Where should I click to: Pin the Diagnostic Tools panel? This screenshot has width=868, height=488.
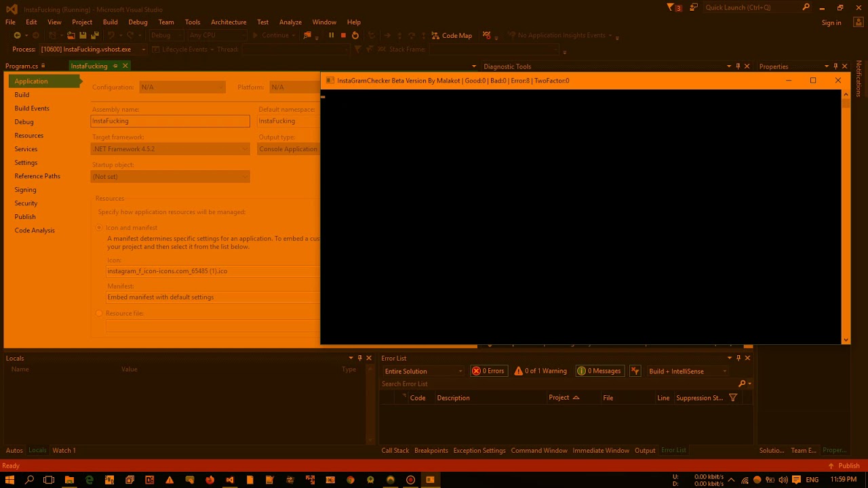pos(738,66)
